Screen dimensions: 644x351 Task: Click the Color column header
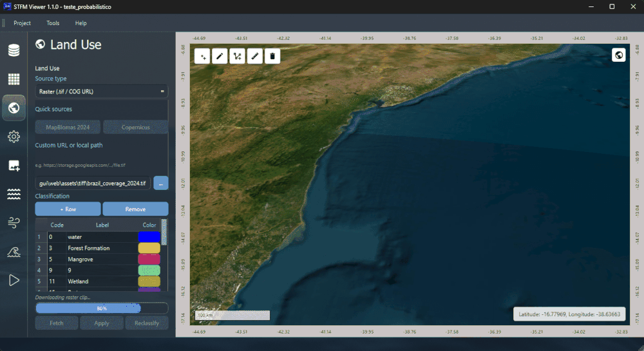point(149,225)
